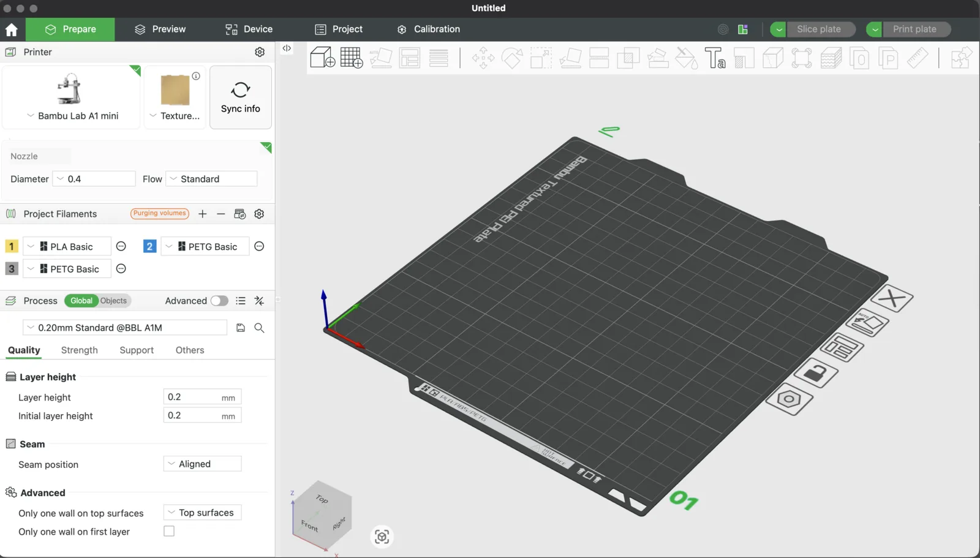
Task: Click the Purging volumes button
Action: click(159, 213)
